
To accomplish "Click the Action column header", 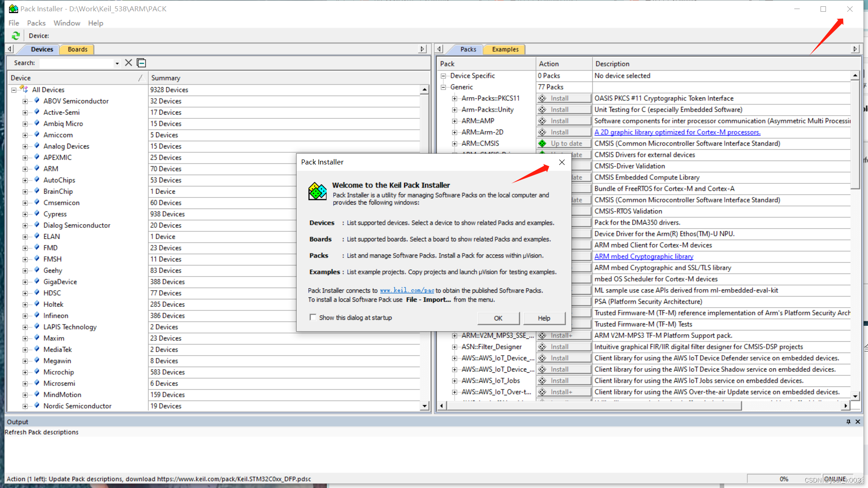I will [563, 64].
